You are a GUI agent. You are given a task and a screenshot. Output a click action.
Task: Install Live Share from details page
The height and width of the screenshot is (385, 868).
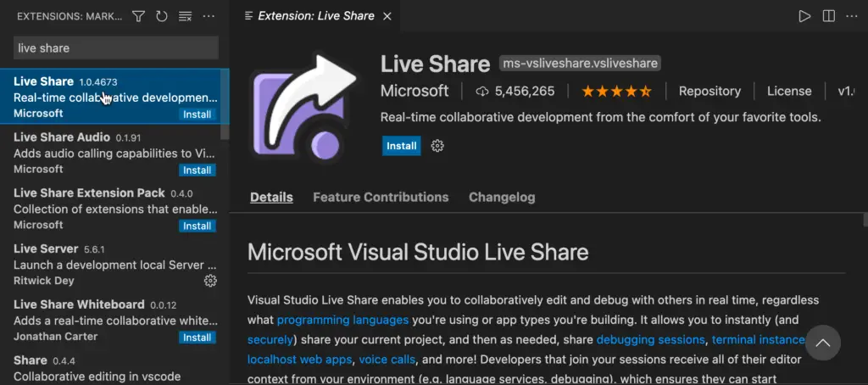[x=401, y=146]
